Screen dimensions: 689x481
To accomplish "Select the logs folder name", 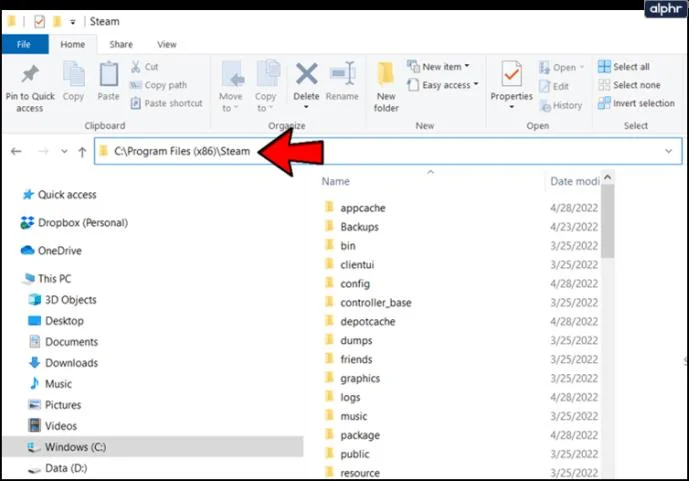I will 350,398.
